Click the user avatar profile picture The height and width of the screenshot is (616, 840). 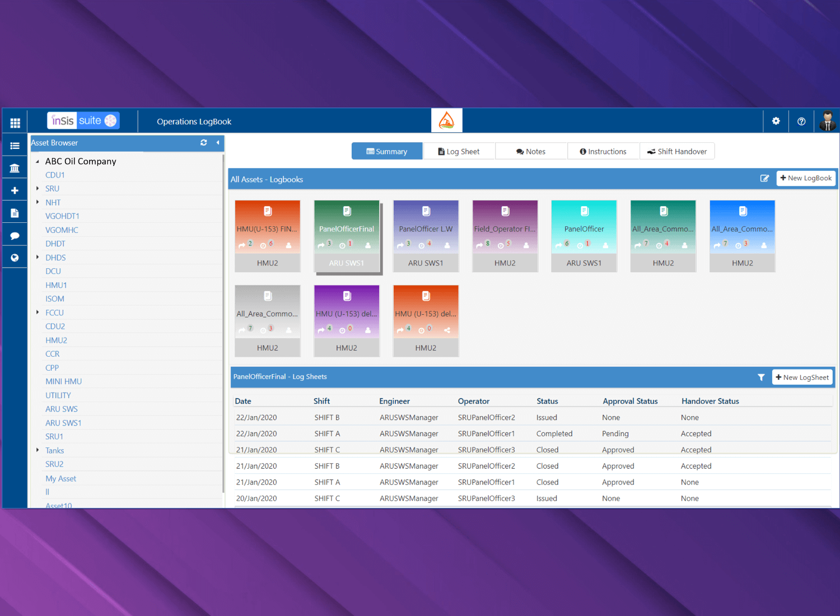(827, 121)
